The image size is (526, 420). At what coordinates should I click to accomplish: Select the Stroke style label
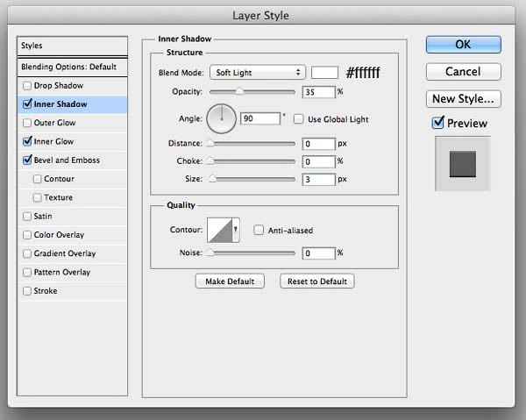46,291
